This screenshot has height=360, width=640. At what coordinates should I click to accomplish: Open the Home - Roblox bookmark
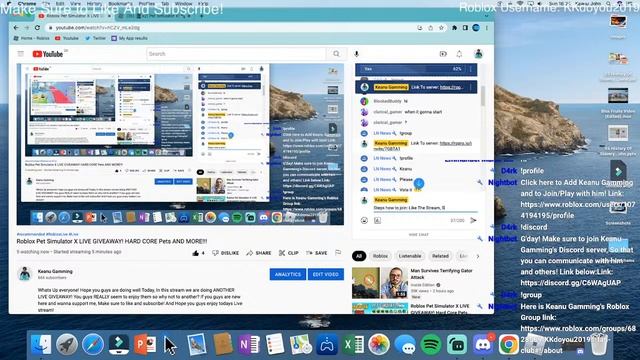tap(31, 38)
